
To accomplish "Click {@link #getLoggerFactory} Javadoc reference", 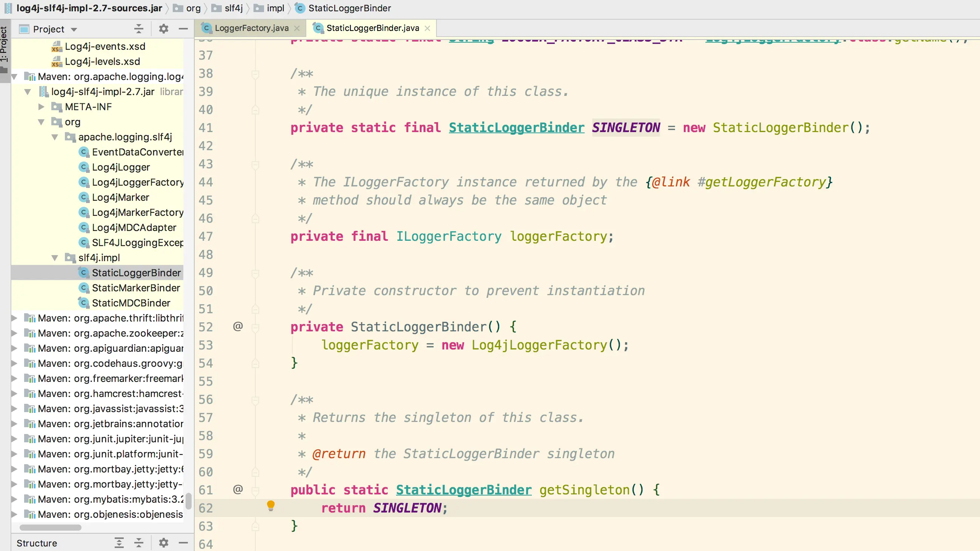I will pos(739,182).
